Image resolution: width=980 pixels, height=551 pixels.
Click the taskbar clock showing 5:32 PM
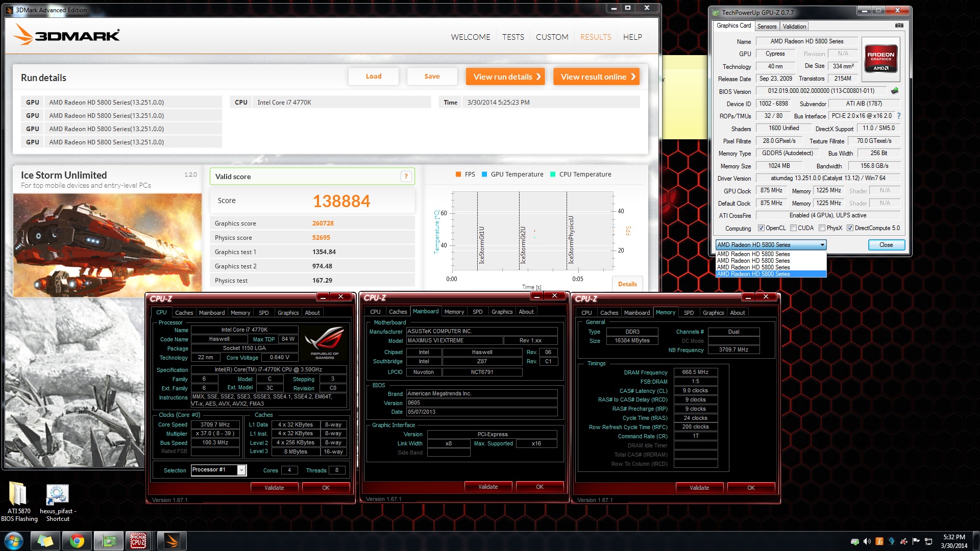click(x=953, y=541)
